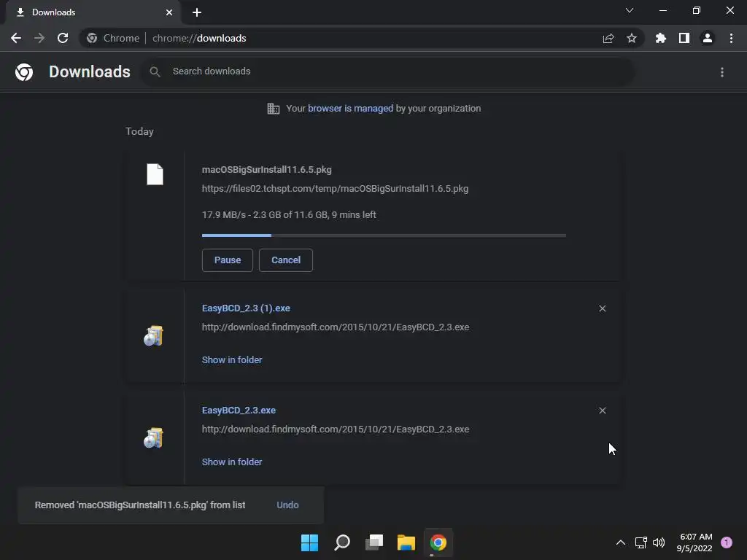Go back with the browser back arrow
The width and height of the screenshot is (747, 560).
tap(16, 38)
